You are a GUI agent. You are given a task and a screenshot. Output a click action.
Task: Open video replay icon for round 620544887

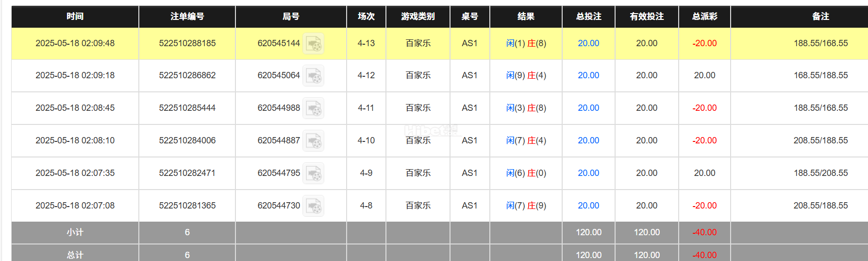tap(314, 141)
